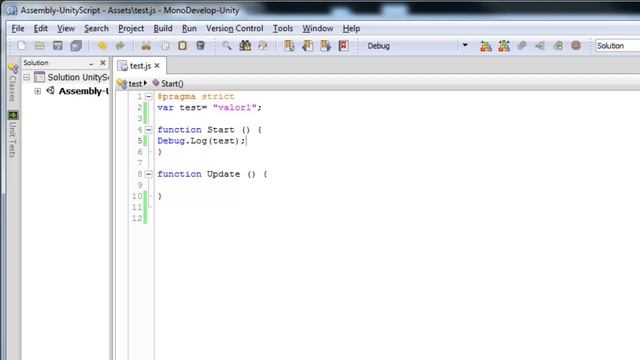Open the View menu
Image resolution: width=640 pixels, height=360 pixels.
click(66, 29)
